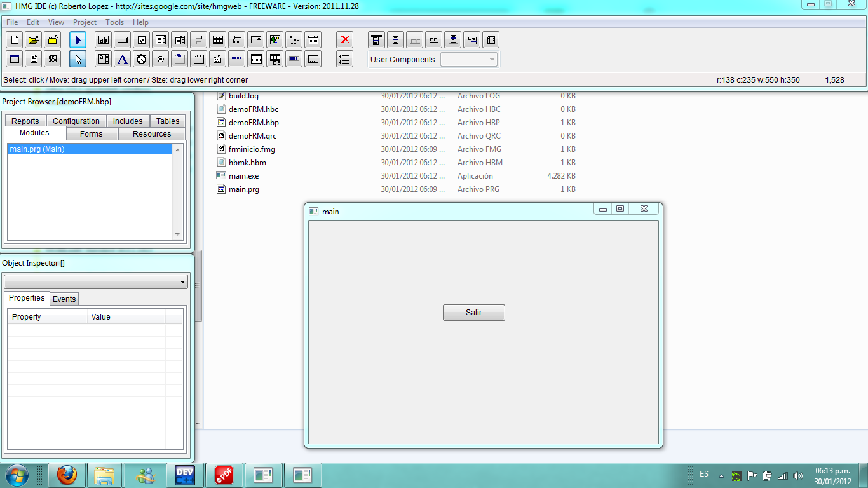Open the Project menu
The image size is (868, 488).
pyautogui.click(x=85, y=22)
